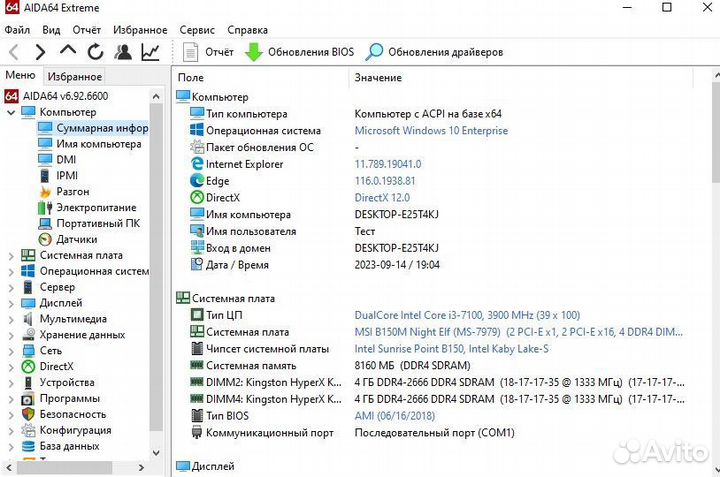Select the DIMM4: Kingston HyperX row
720x477 pixels.
(x=437, y=399)
